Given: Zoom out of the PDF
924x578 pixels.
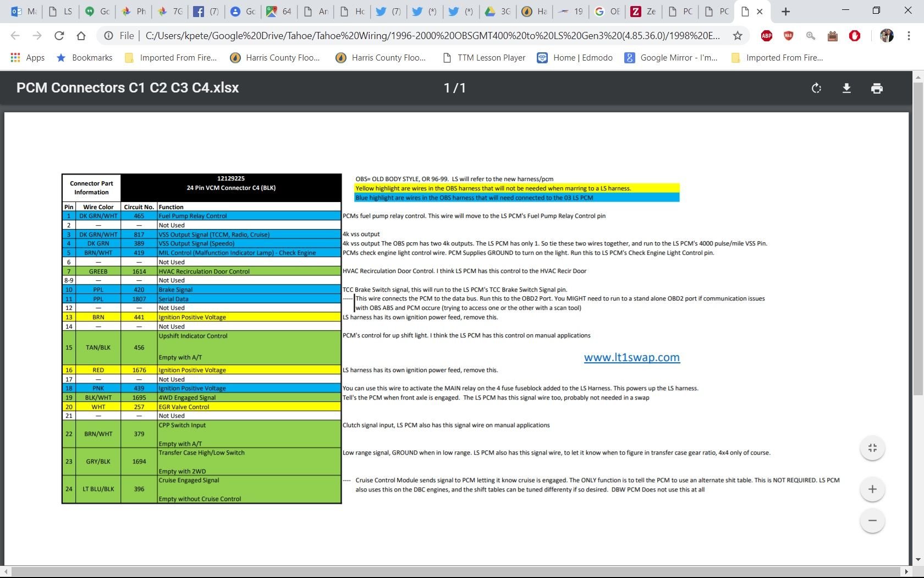Looking at the screenshot, I should click(872, 521).
